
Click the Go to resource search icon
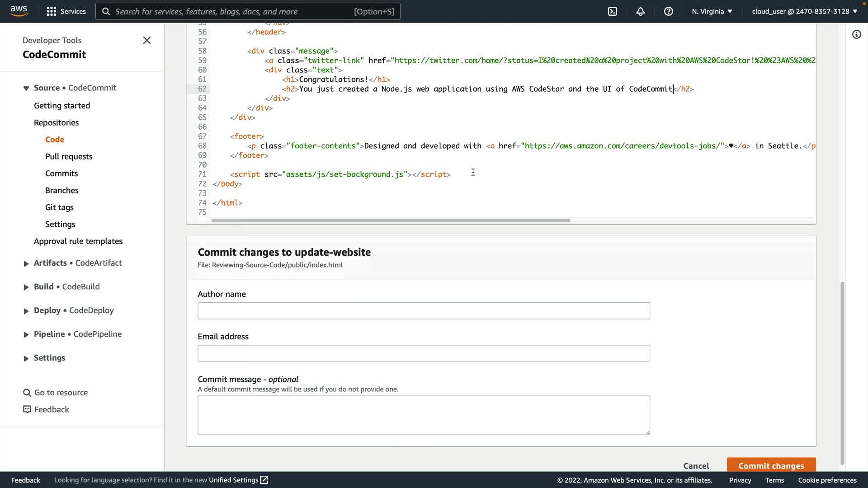coord(27,393)
